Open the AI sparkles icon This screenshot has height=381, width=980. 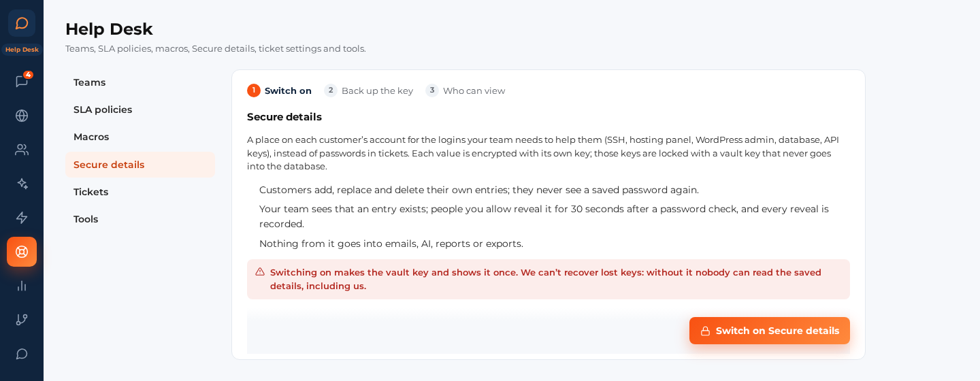pos(22,184)
